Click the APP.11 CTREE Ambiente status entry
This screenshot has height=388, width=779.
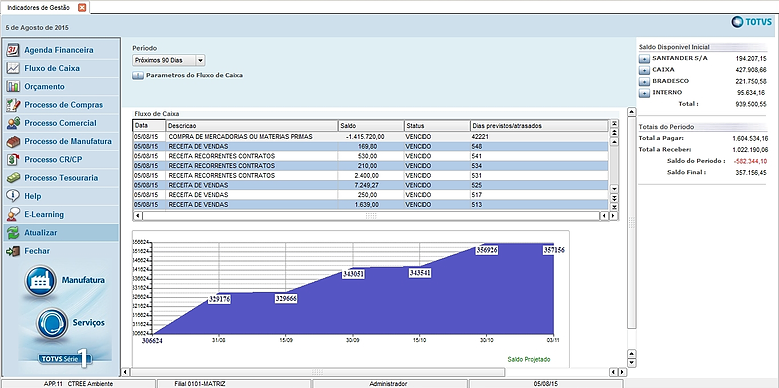78,384
